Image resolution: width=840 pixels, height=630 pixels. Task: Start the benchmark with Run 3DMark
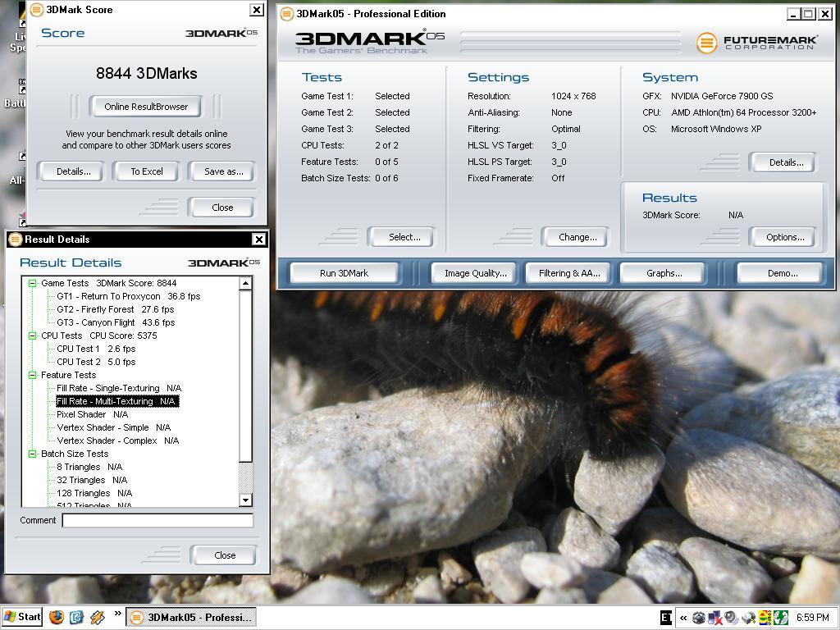344,273
